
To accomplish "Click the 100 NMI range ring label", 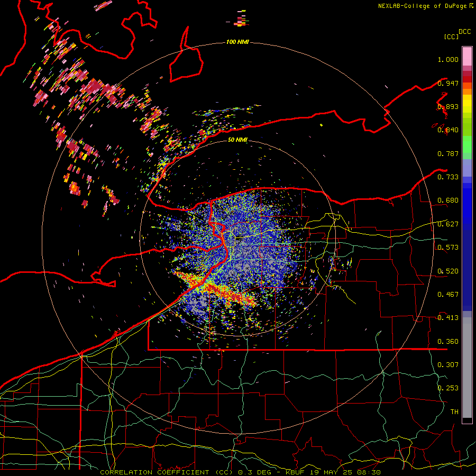I will [237, 42].
